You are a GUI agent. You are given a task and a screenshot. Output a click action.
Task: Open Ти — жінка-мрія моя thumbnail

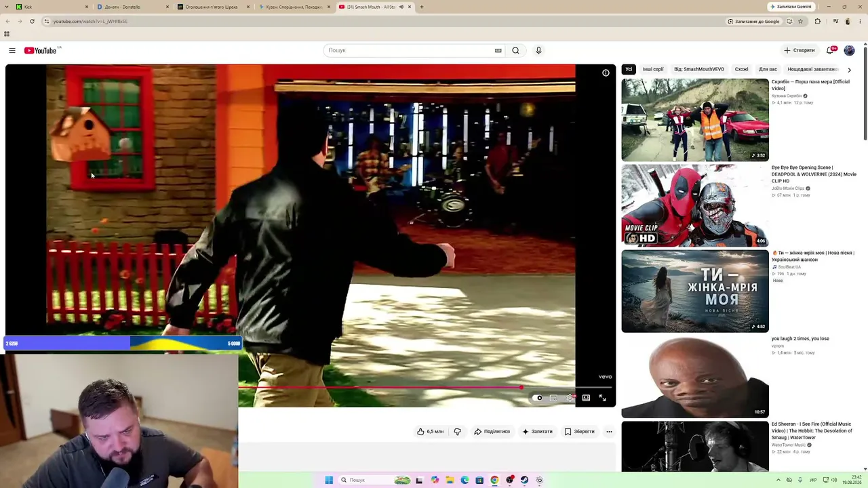[695, 291]
